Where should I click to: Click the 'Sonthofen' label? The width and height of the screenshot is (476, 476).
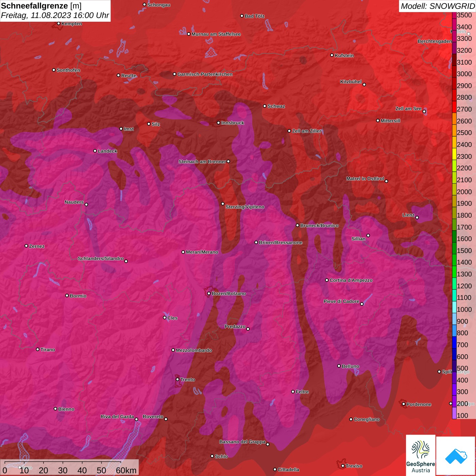[68, 70]
